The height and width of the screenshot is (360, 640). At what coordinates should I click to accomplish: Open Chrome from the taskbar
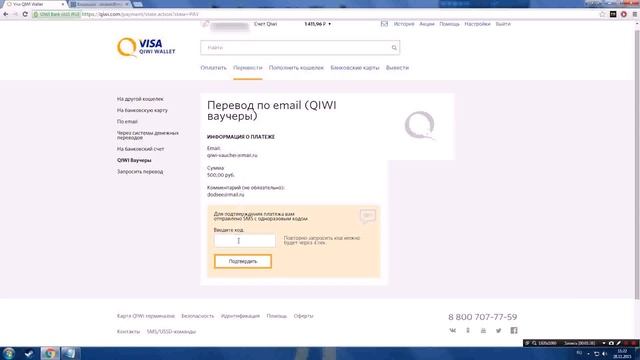point(50,353)
